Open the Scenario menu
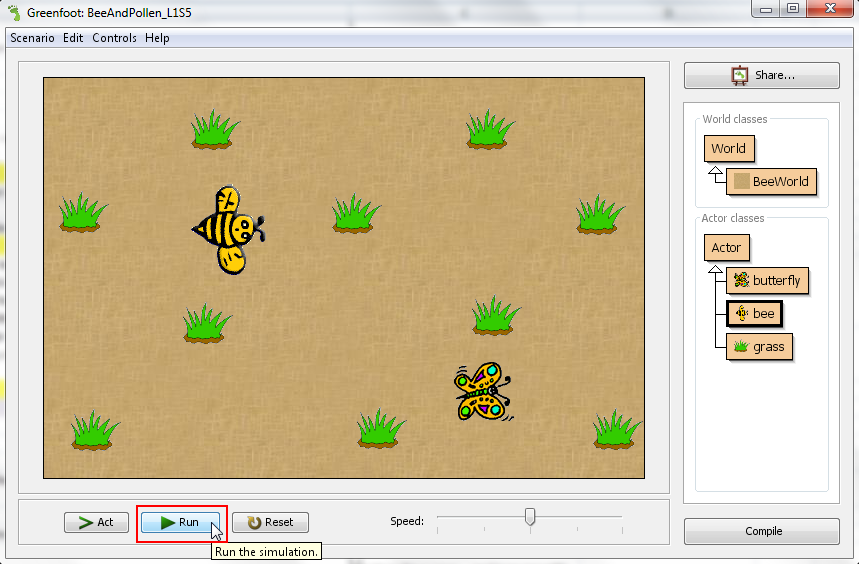The image size is (859, 564). coord(32,38)
